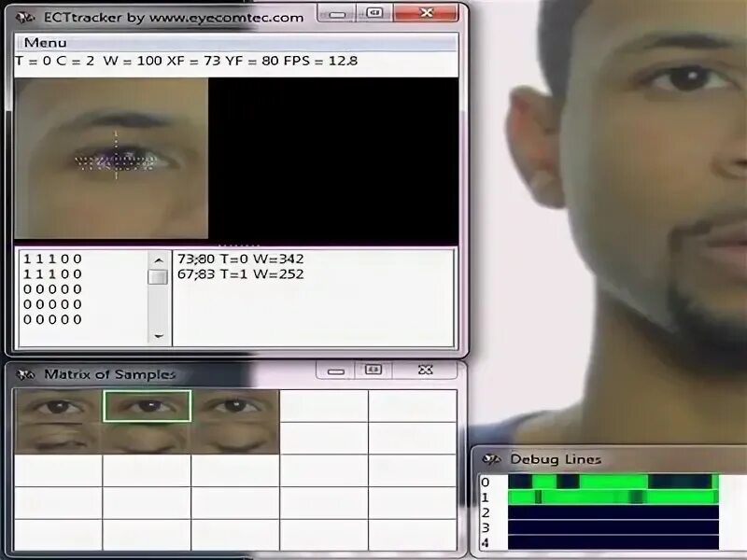Click debug line 4 dark bar
This screenshot has height=560, width=747.
(x=613, y=542)
